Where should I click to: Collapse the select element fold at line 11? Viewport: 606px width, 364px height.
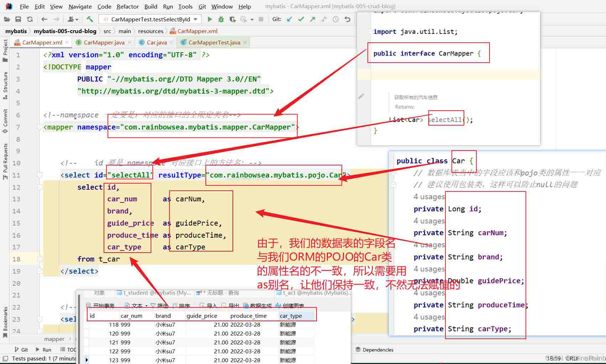click(40, 175)
